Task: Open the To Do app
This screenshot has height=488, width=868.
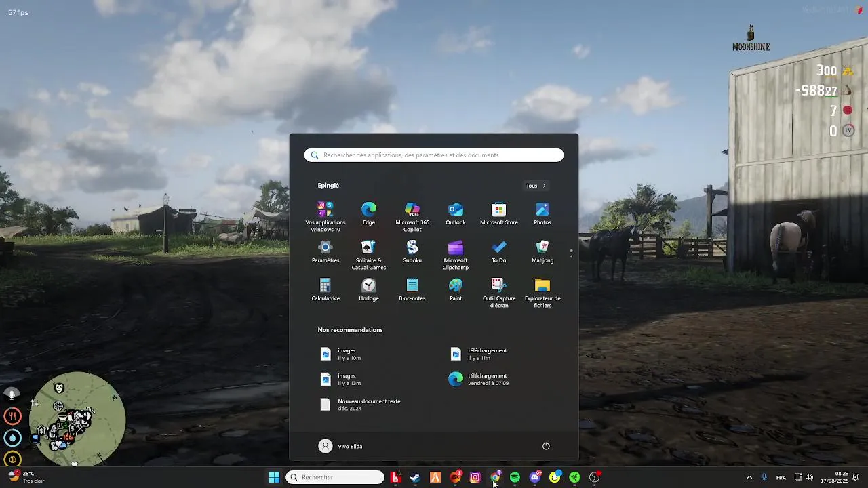Action: pyautogui.click(x=499, y=251)
